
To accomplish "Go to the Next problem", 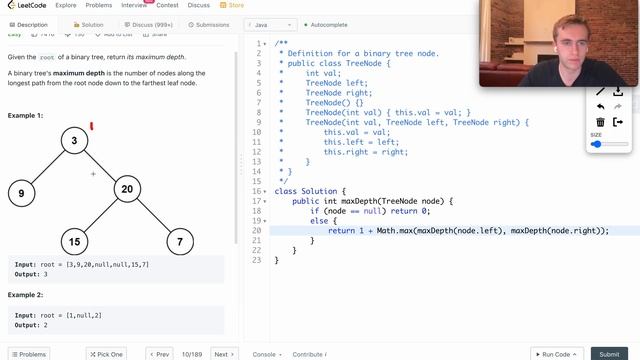I will click(x=224, y=354).
